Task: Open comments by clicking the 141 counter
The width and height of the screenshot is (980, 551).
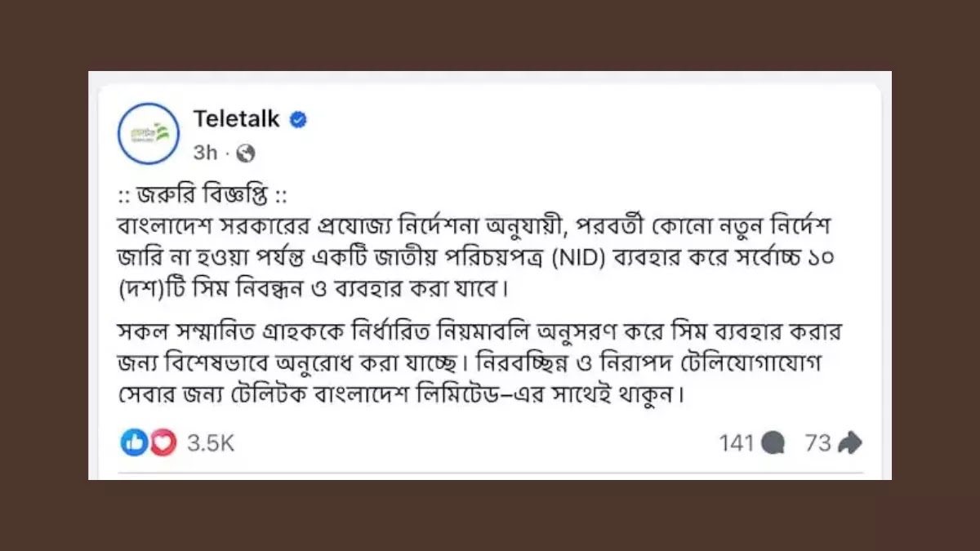Action: click(737, 443)
